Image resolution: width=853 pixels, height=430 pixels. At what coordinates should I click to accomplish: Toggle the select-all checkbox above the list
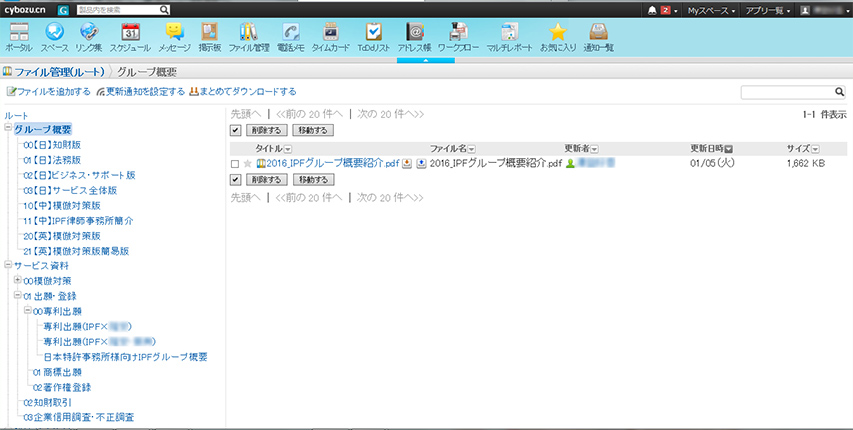pos(235,131)
